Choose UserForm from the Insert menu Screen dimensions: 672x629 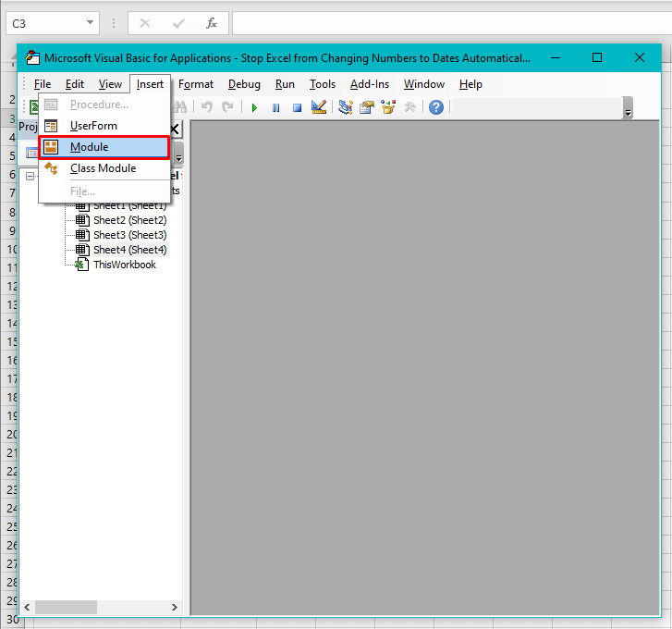(x=104, y=126)
